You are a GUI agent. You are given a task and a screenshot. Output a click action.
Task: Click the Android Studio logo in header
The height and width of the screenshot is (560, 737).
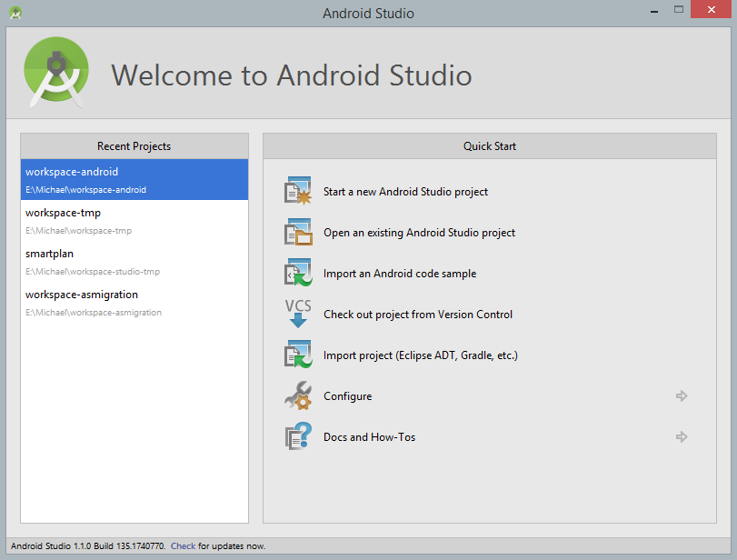(x=56, y=73)
